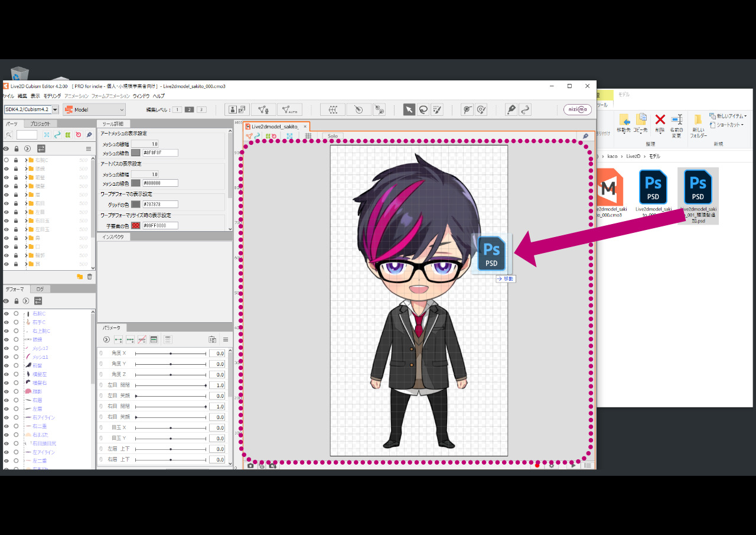The width and height of the screenshot is (756, 535).
Task: Click kaco in Explorer breadcrumb path
Action: [x=613, y=157]
